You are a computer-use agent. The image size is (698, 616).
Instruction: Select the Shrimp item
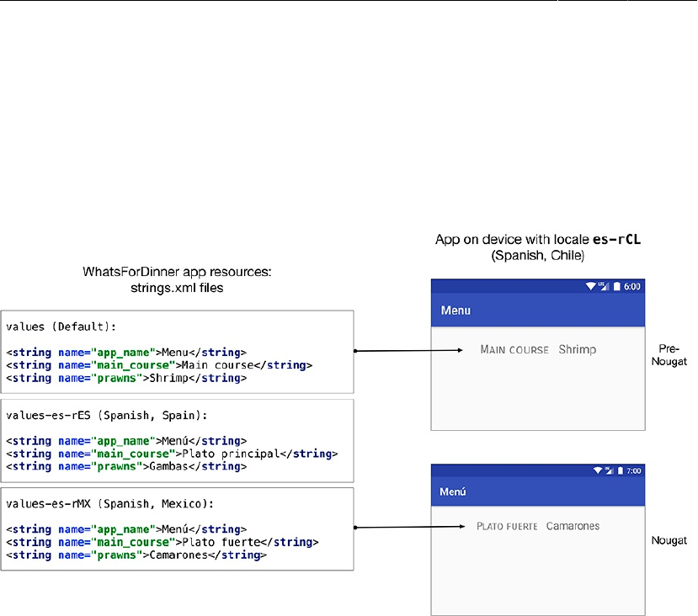point(577,349)
